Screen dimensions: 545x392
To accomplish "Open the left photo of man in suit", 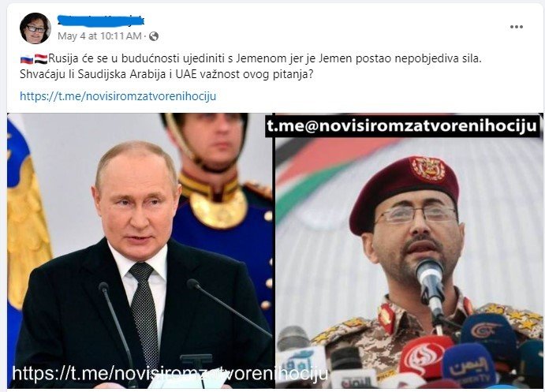I will pos(140,250).
